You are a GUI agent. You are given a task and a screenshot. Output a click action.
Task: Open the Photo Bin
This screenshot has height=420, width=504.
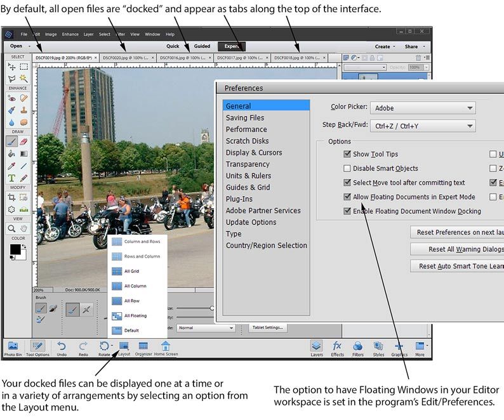click(x=13, y=348)
